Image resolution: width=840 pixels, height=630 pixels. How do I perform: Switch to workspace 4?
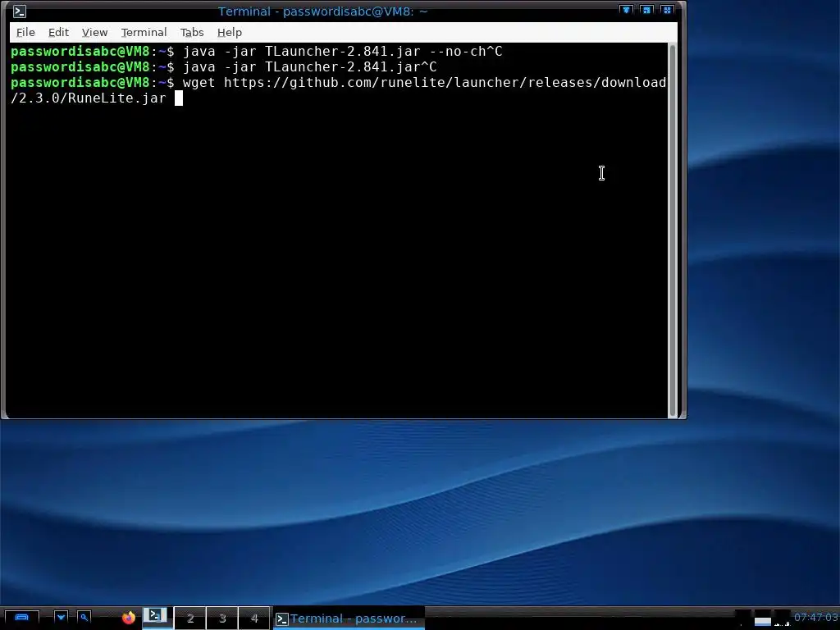click(x=254, y=619)
